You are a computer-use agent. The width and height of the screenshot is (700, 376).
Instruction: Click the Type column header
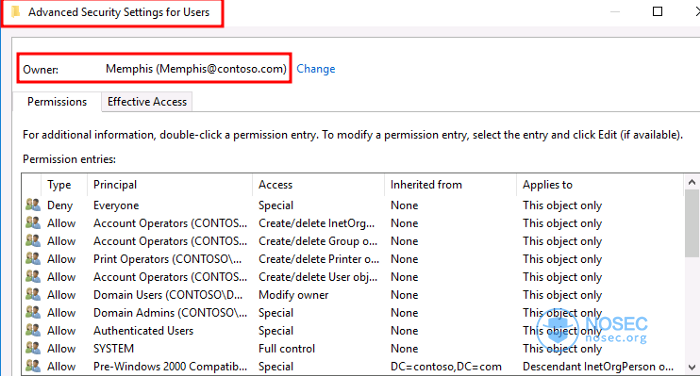pyautogui.click(x=59, y=185)
